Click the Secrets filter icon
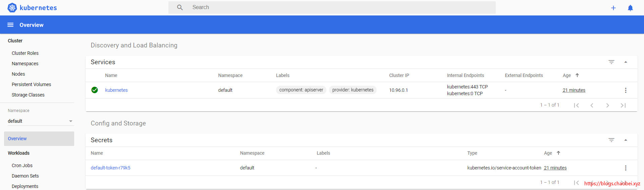This screenshot has width=644, height=190. pyautogui.click(x=611, y=140)
